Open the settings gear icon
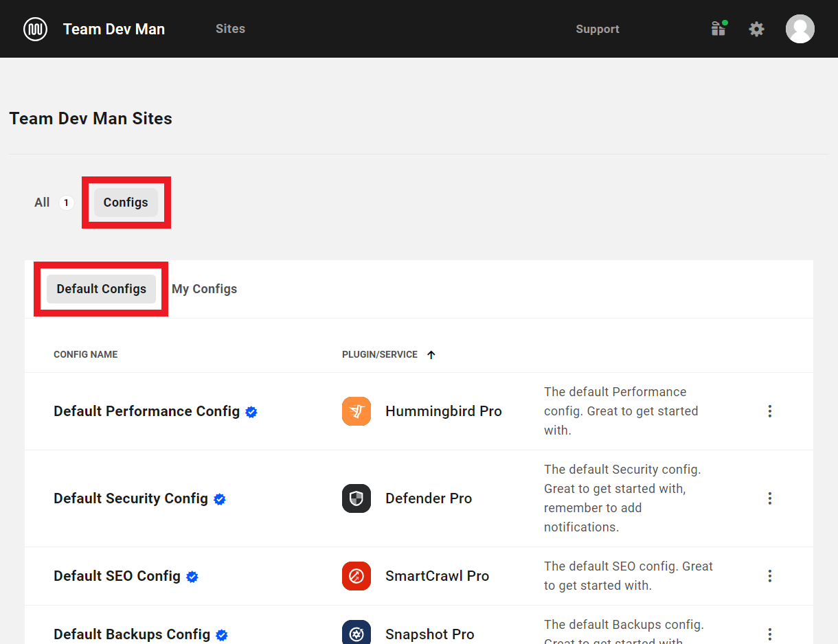This screenshot has height=644, width=838. coord(756,29)
